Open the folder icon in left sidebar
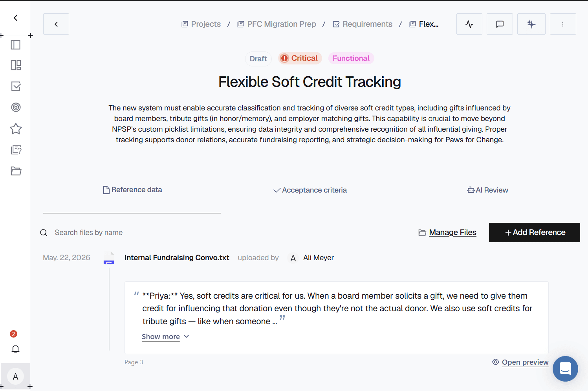 pyautogui.click(x=16, y=171)
